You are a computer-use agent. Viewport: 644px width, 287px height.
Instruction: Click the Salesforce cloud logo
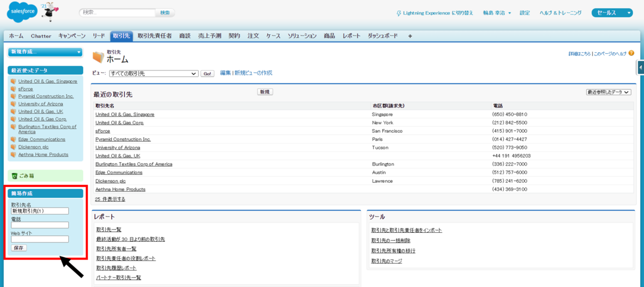pyautogui.click(x=21, y=12)
